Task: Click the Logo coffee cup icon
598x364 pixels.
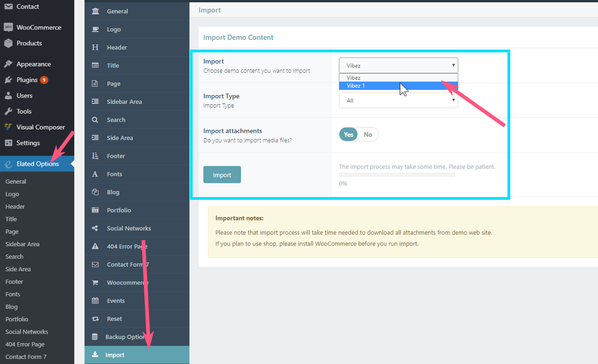Action: (95, 29)
